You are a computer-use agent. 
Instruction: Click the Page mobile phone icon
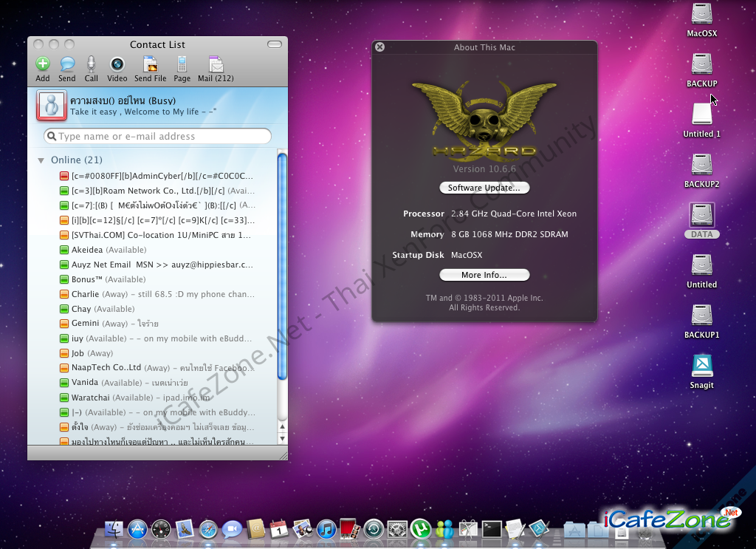[182, 65]
